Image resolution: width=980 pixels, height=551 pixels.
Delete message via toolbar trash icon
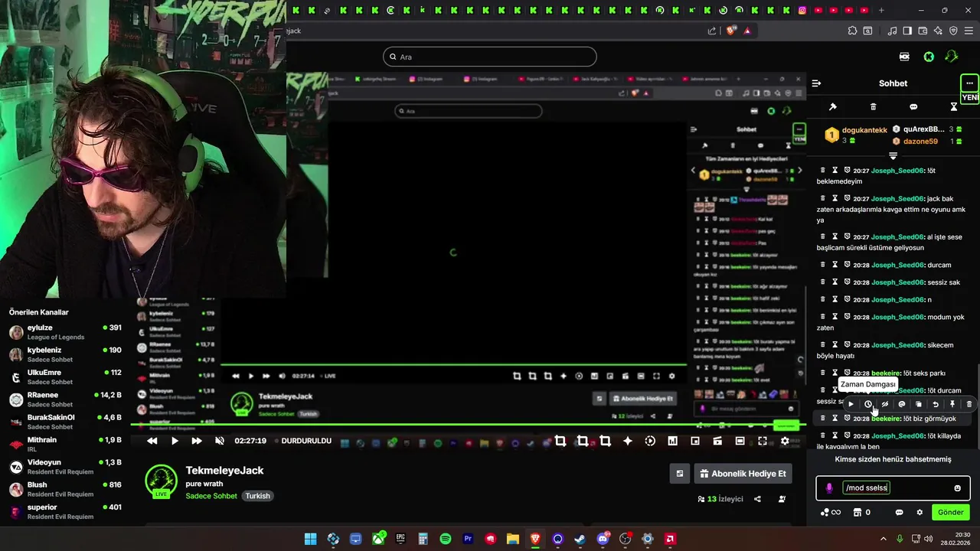(969, 404)
